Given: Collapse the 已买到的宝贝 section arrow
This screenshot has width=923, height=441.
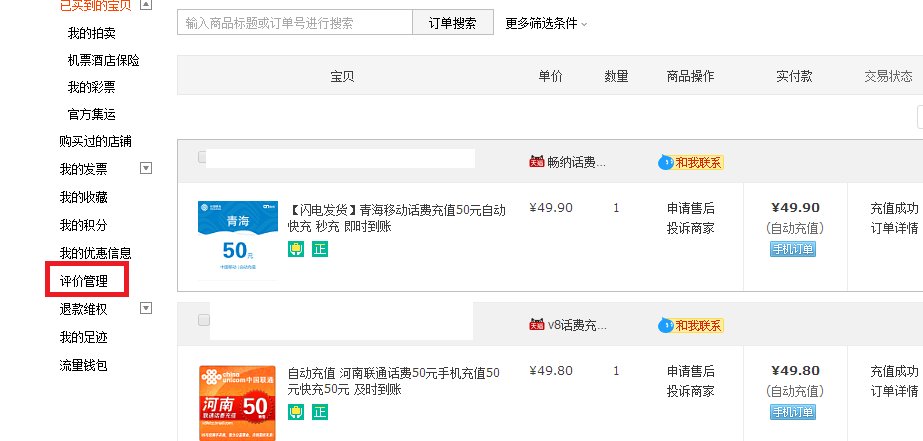Looking at the screenshot, I should (x=146, y=5).
